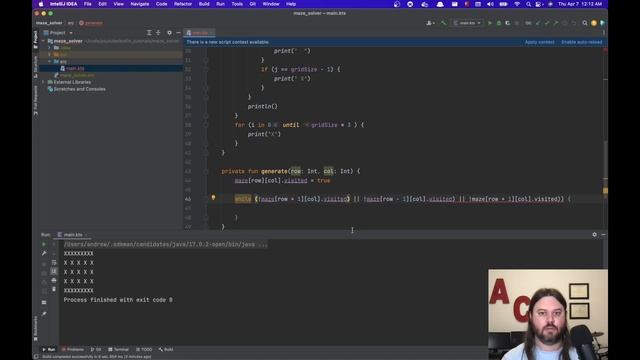The image size is (640, 360).
Task: Open the Project panel options gear
Action: pos(169,33)
